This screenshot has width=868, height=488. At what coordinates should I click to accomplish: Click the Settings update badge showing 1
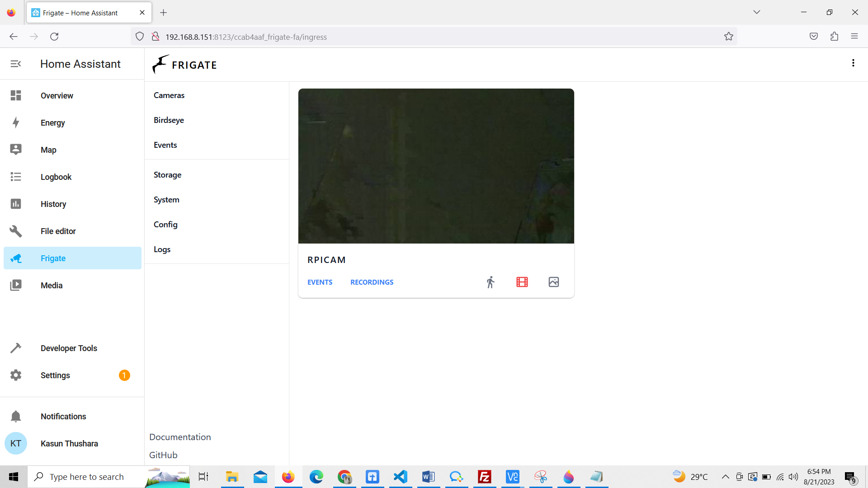point(124,375)
